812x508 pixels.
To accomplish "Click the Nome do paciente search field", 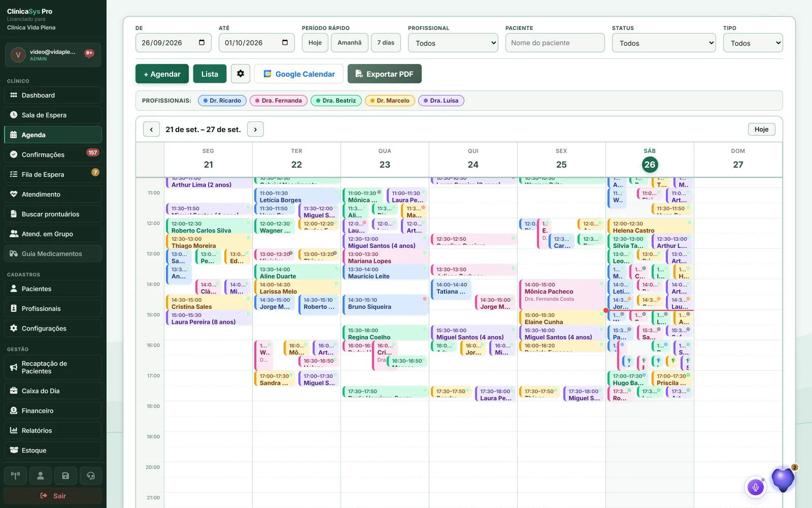I will [555, 43].
